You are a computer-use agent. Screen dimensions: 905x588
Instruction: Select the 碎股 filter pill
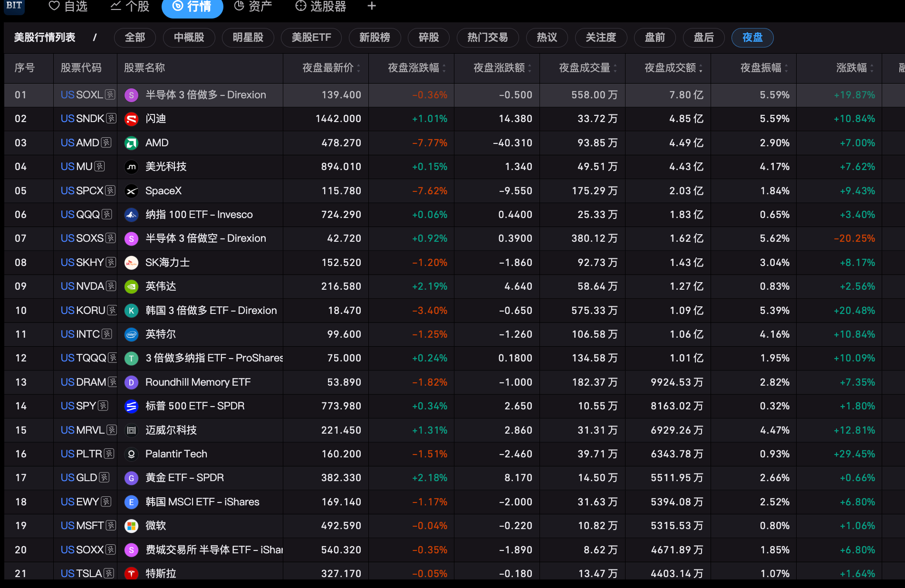[x=429, y=38]
